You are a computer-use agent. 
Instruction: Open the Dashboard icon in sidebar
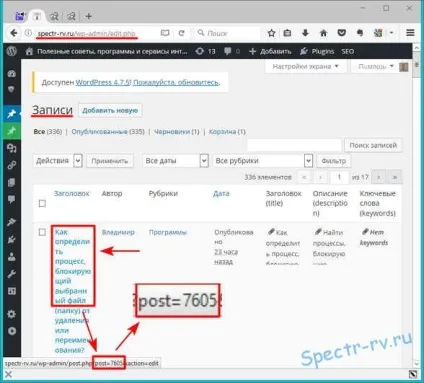point(12,74)
